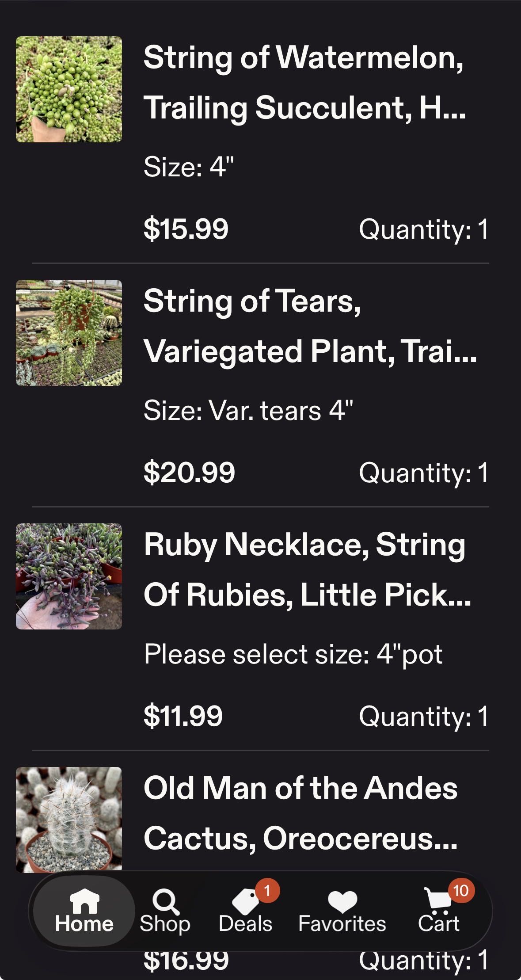Open Old Man of the Andes title
The width and height of the screenshot is (521, 980).
tap(300, 813)
